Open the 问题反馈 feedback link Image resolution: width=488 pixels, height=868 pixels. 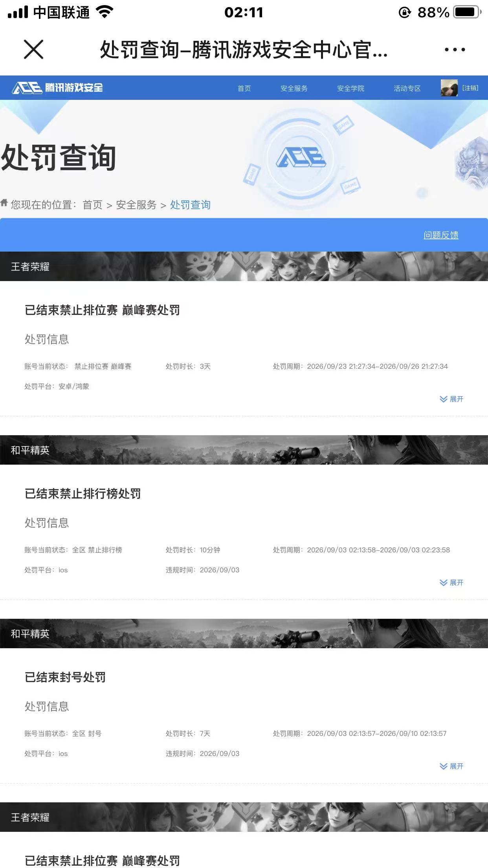coord(441,235)
